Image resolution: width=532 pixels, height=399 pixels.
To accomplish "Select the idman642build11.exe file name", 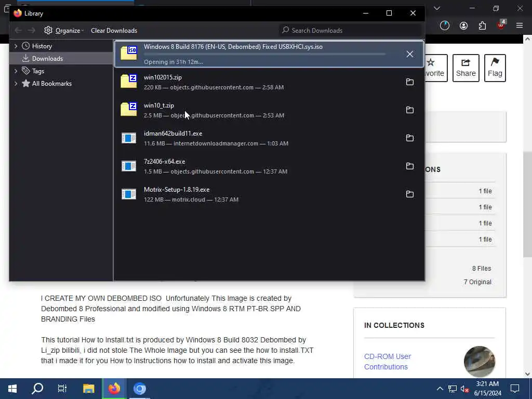I will 173,134.
